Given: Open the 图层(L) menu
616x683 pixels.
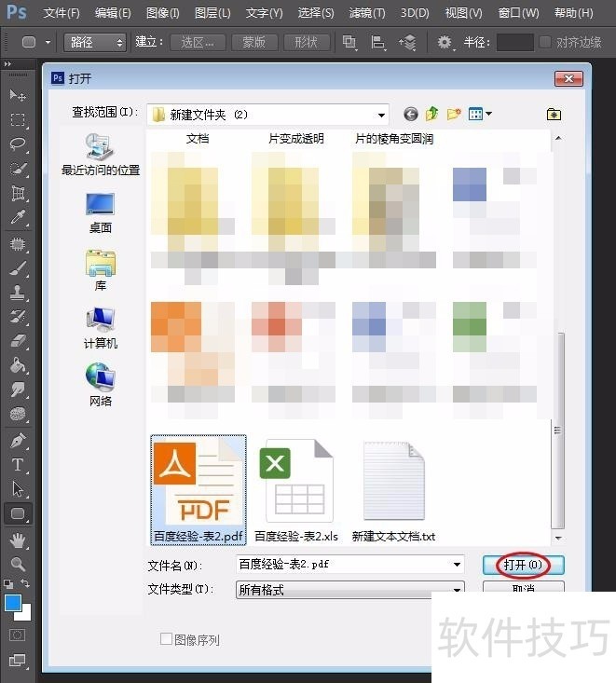Looking at the screenshot, I should [212, 13].
